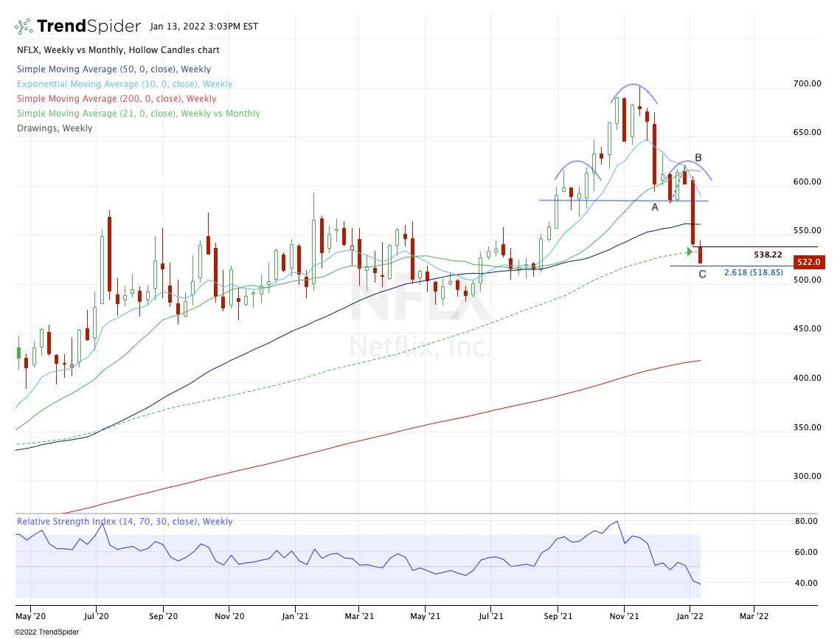The image size is (840, 639).
Task: Click the TrendSpider logo icon
Action: click(24, 27)
